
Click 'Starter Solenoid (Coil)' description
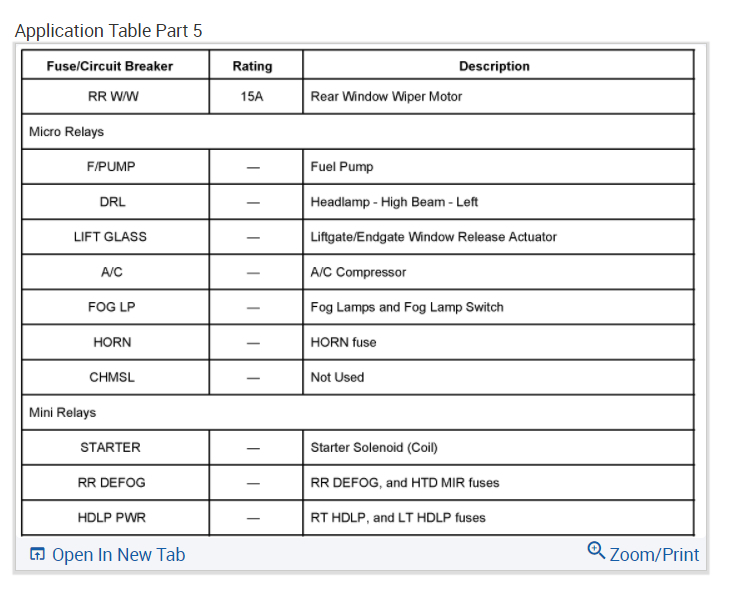374,447
